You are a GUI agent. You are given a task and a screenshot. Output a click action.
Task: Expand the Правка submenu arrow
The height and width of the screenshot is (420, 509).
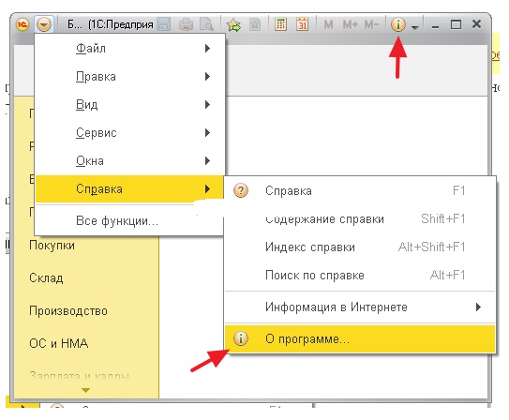(208, 77)
